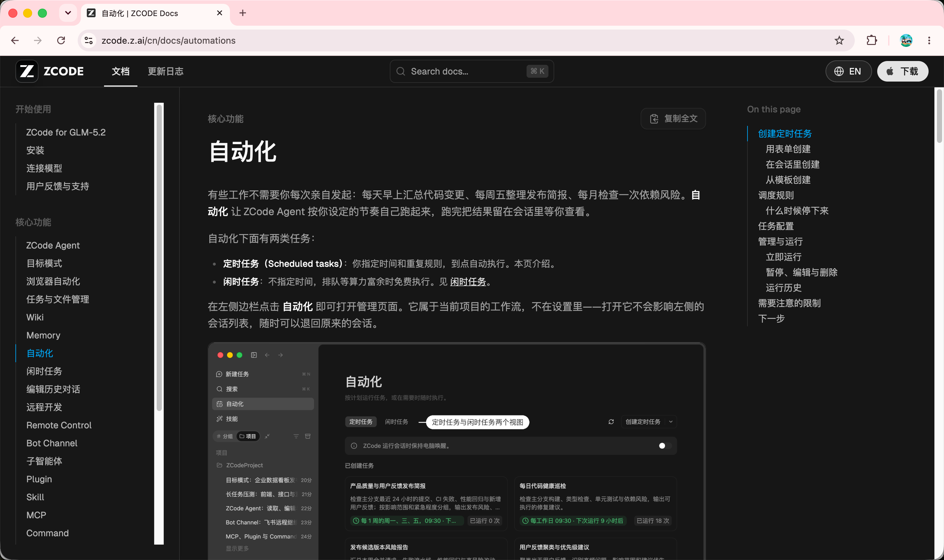Click the forward navigation arrow
Image resolution: width=944 pixels, height=560 pixels.
point(38,40)
